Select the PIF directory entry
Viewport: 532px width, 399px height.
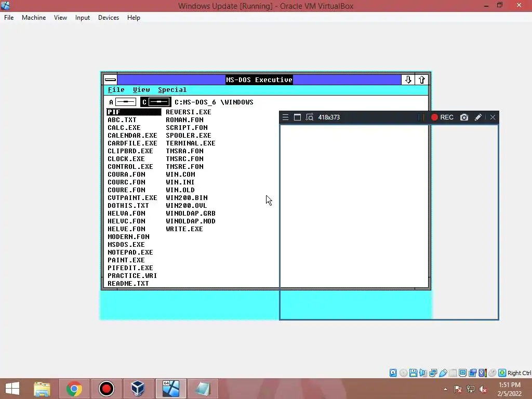(x=134, y=112)
